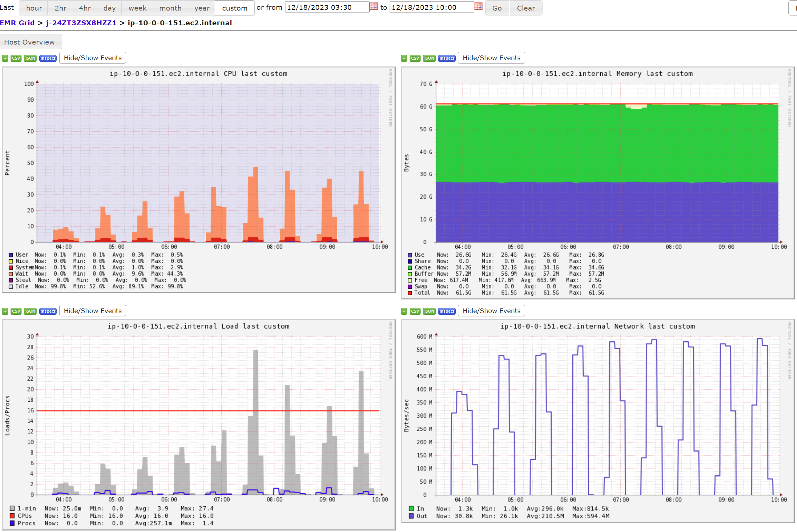Click the Host Overview tab
Image resolution: width=797 pixels, height=532 pixels.
coord(30,42)
